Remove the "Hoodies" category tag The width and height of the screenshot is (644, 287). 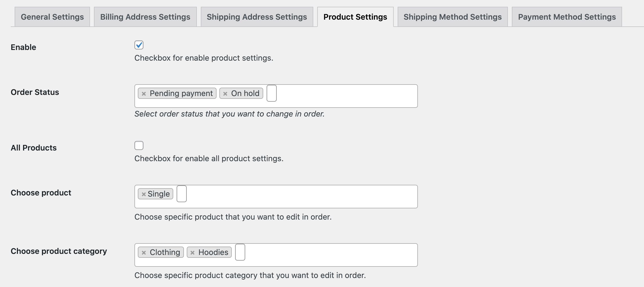[192, 252]
